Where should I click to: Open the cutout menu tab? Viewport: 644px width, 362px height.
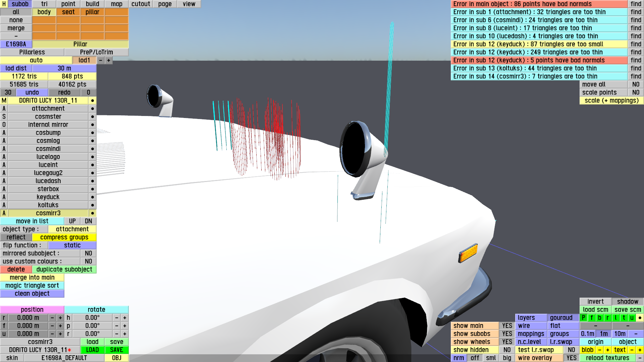tap(141, 4)
